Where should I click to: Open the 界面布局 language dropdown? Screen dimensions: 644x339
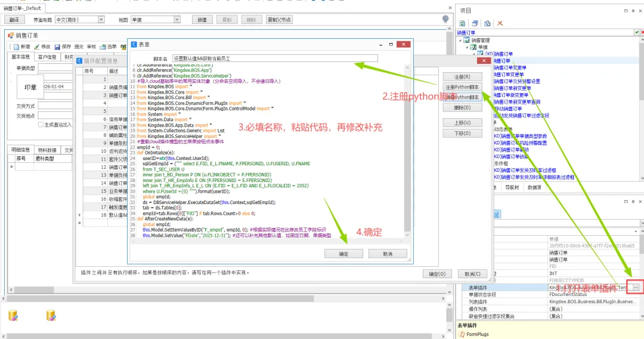click(101, 19)
